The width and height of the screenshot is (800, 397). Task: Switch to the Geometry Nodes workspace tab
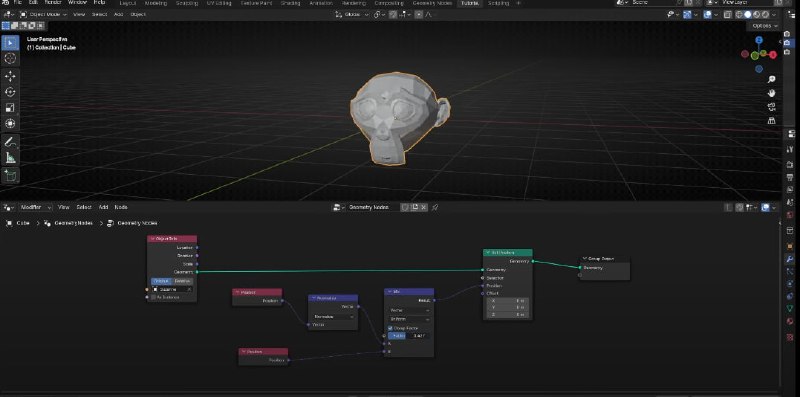tap(432, 3)
